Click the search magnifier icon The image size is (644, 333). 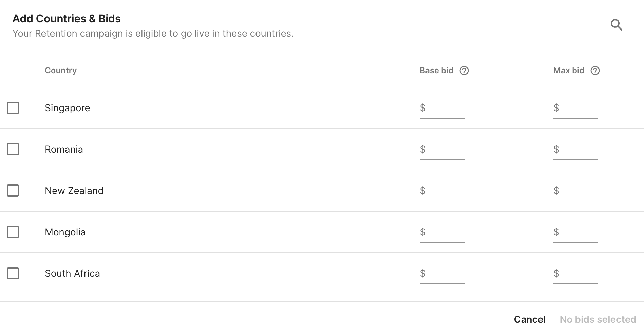(616, 25)
